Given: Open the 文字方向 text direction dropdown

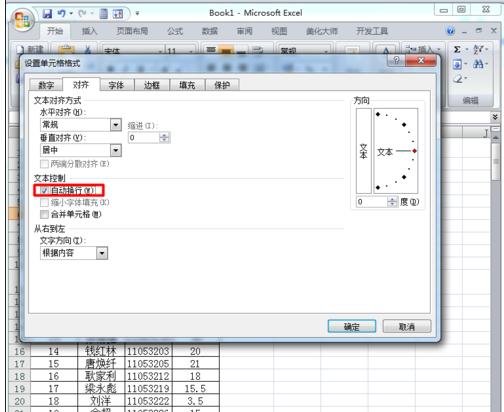Looking at the screenshot, I should click(x=102, y=253).
